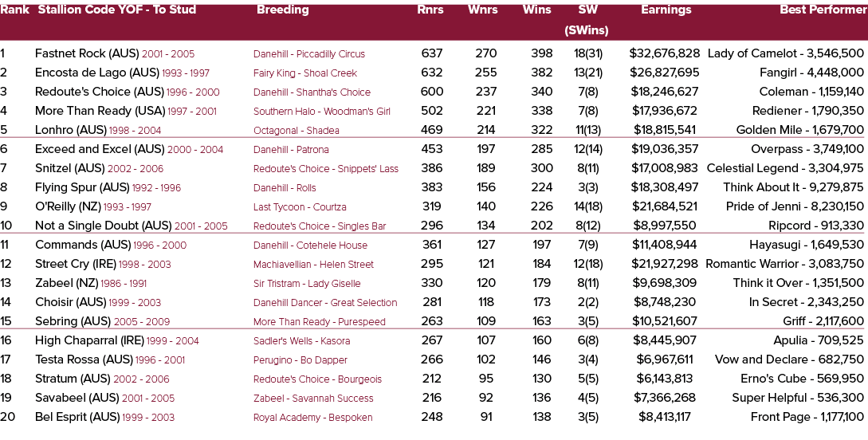Click breeding Fairy King - Shoal Creek
The width and height of the screenshot is (868, 440).
pos(305,73)
